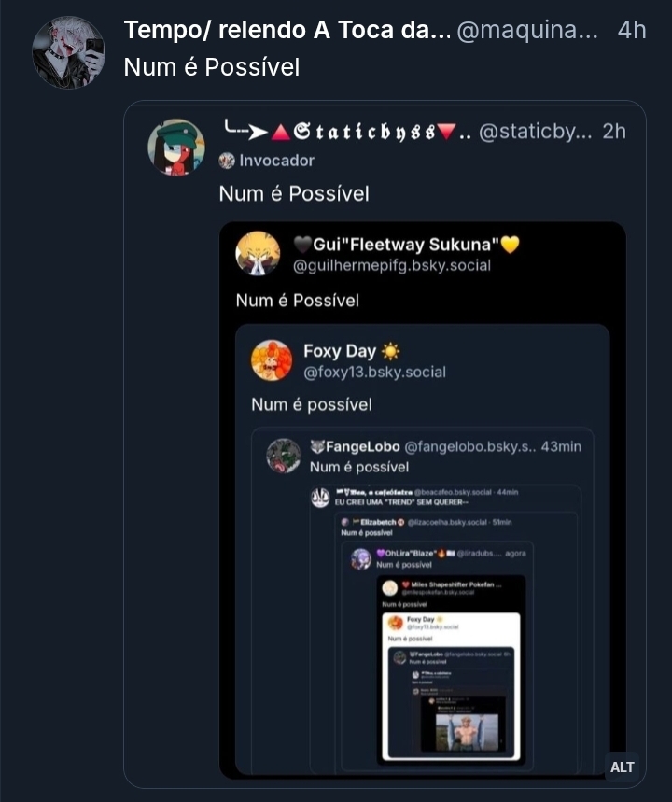Click the Foxy Day orange avatar

272,360
